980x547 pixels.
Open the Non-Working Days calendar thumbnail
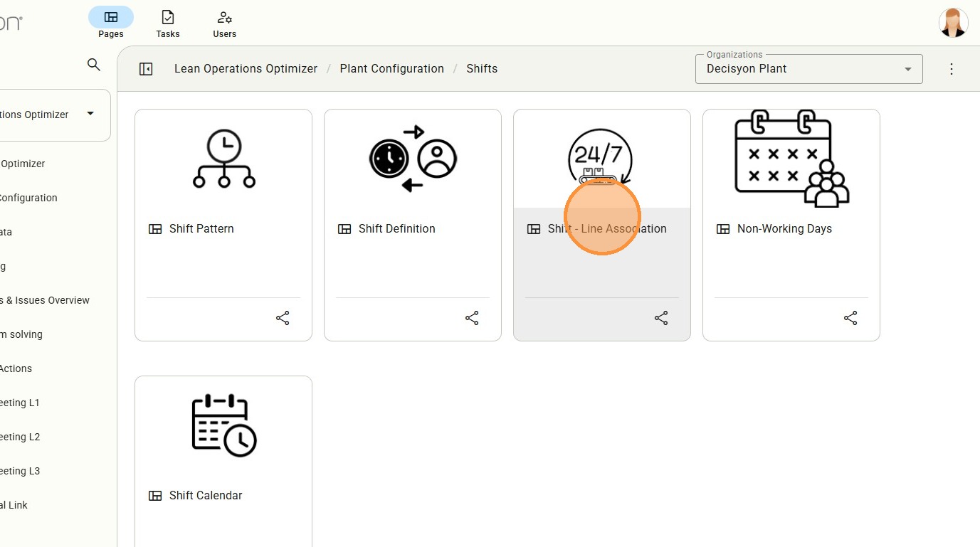791,159
